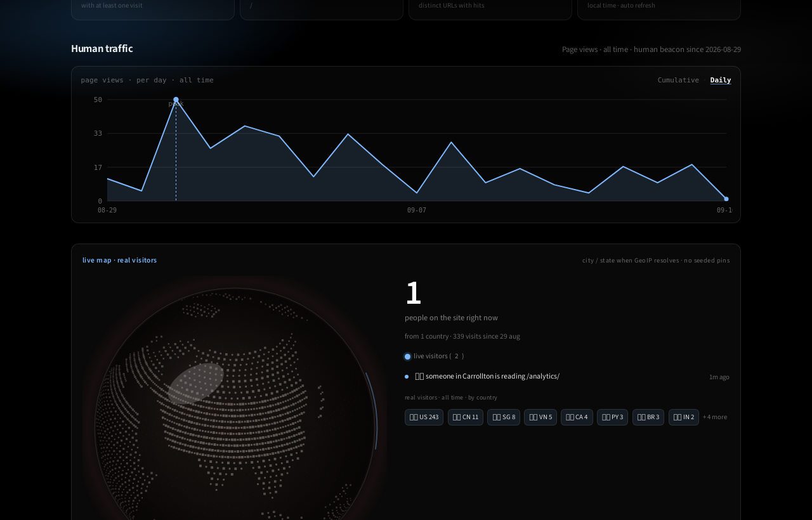Screen dimensions: 812x520
Task: Click the 'someone in Carrollton is reading /analytics/' row
Action: click(x=567, y=377)
